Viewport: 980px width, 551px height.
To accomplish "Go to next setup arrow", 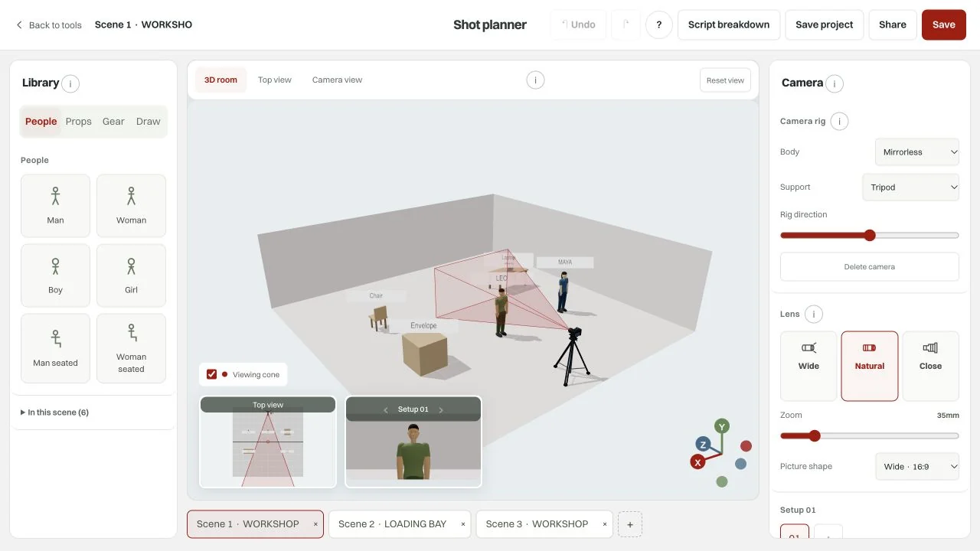I will pos(441,409).
